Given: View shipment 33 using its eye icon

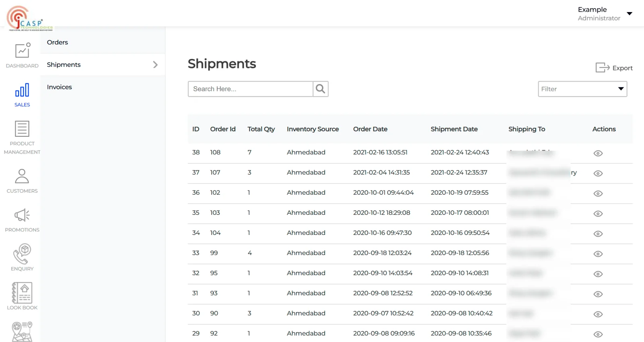Looking at the screenshot, I should coord(598,254).
